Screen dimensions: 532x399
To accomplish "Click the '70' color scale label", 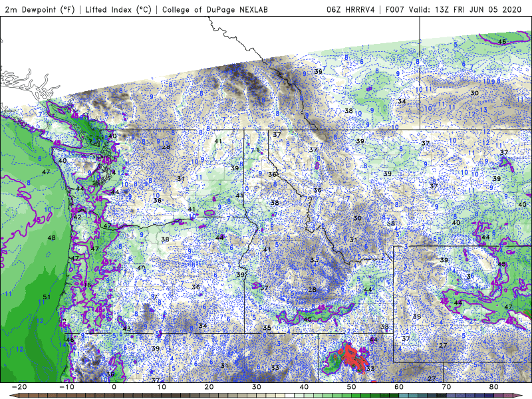I will point(446,387).
